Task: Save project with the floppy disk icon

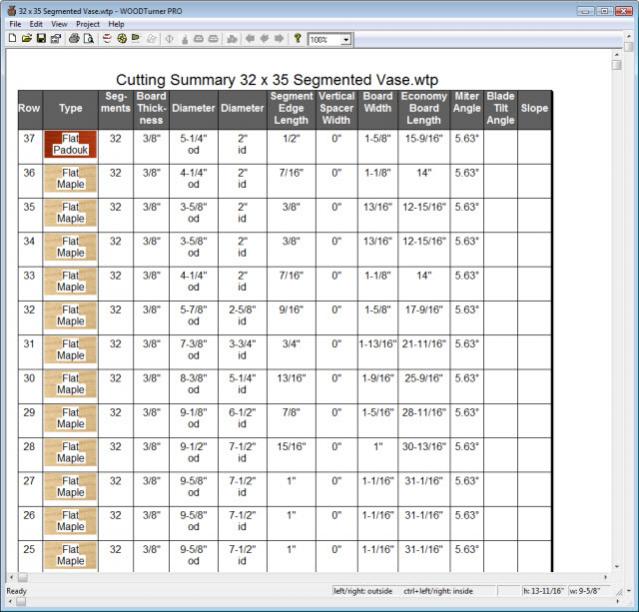Action: [41, 39]
